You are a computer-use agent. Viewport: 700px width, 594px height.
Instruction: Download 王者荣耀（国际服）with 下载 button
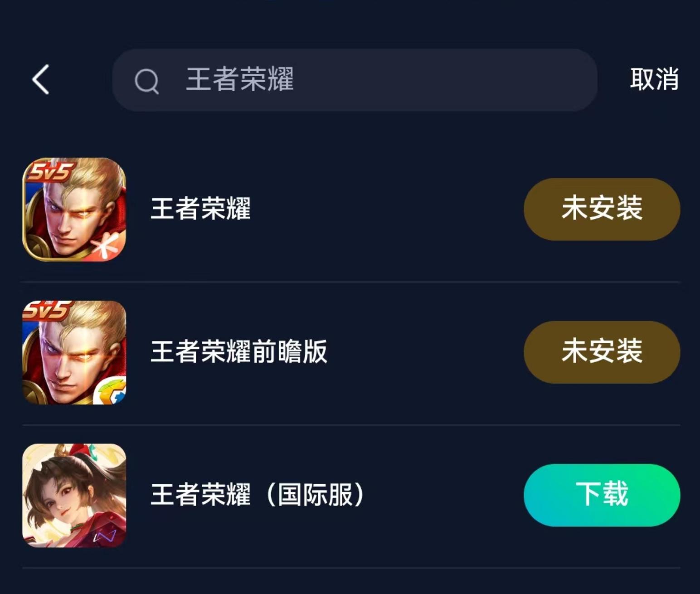coord(602,495)
